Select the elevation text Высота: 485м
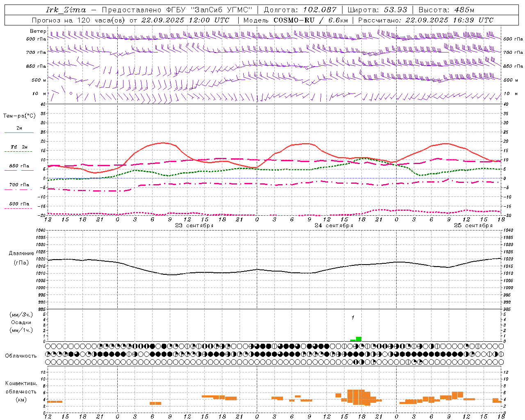The width and height of the screenshot is (525, 420). 446,10
